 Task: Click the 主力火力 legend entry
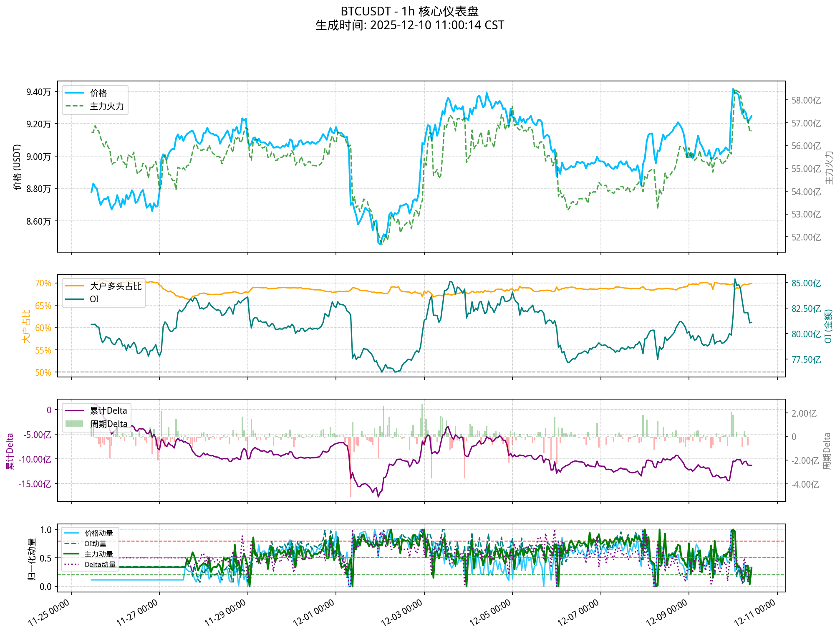tap(107, 106)
